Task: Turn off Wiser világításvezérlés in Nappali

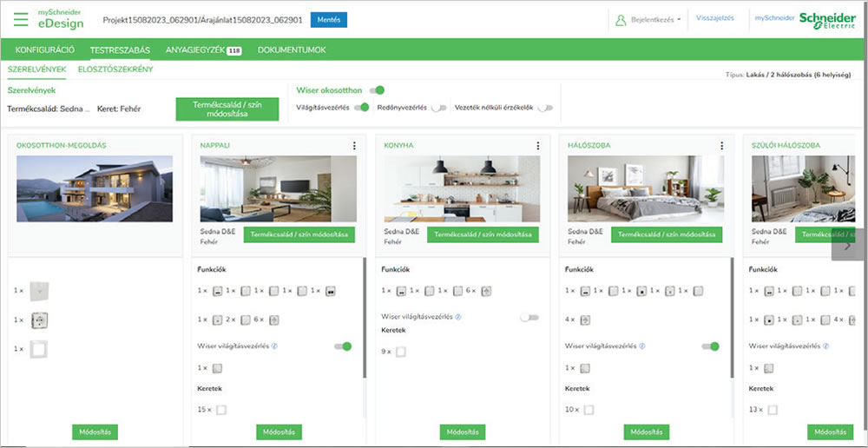Action: [x=343, y=346]
